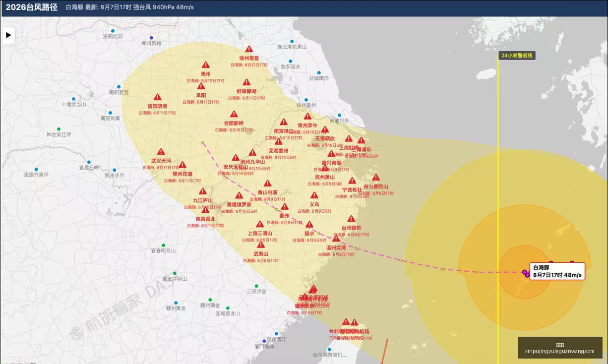Select the magenta typhoon current position marker
The width and height of the screenshot is (608, 364).
pos(526,273)
